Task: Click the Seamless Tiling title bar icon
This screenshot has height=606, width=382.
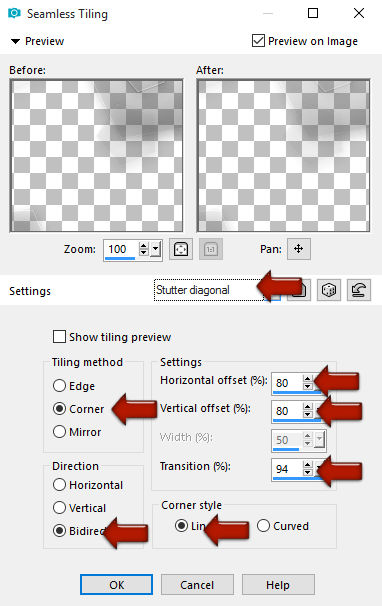Action: point(14,14)
